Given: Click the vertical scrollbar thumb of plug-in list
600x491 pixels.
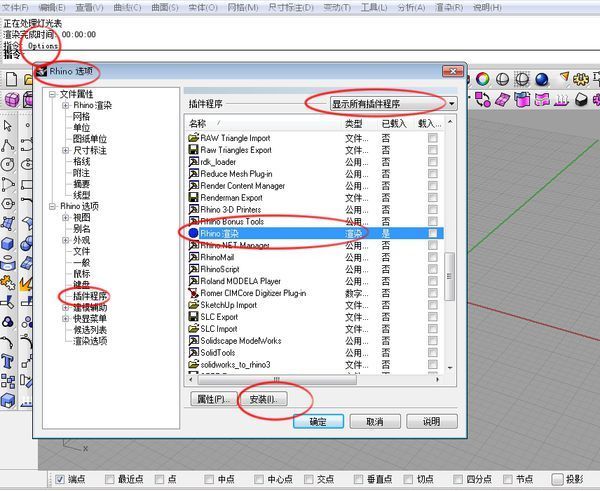Looking at the screenshot, I should 450,276.
